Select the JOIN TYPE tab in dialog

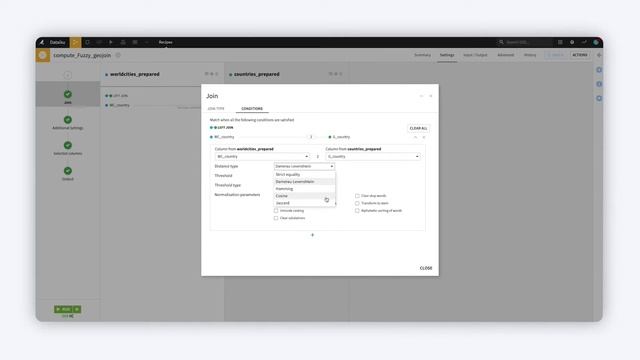pos(216,109)
